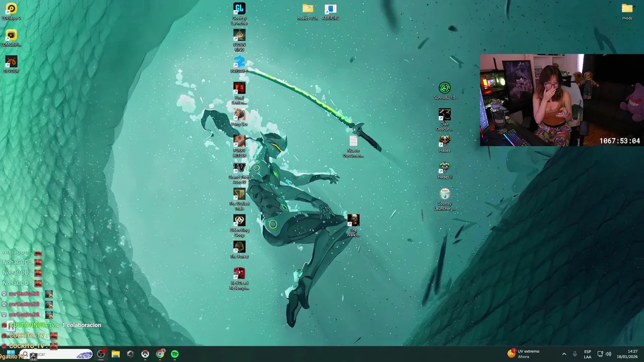Screen dimensions: 644x362
Task: Open the Windows Start menu
Action: click(x=10, y=354)
